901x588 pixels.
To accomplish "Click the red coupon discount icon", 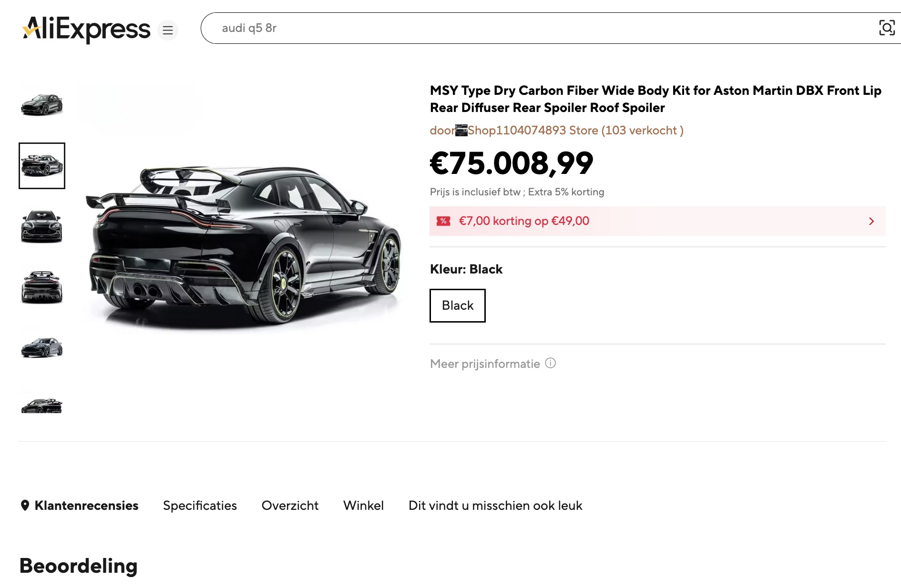I will tap(443, 221).
